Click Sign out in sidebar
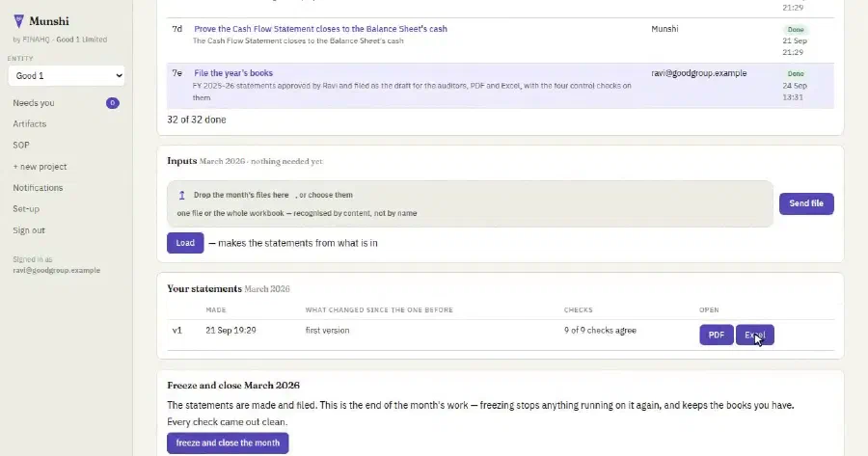Image resolution: width=868 pixels, height=456 pixels. (x=29, y=230)
